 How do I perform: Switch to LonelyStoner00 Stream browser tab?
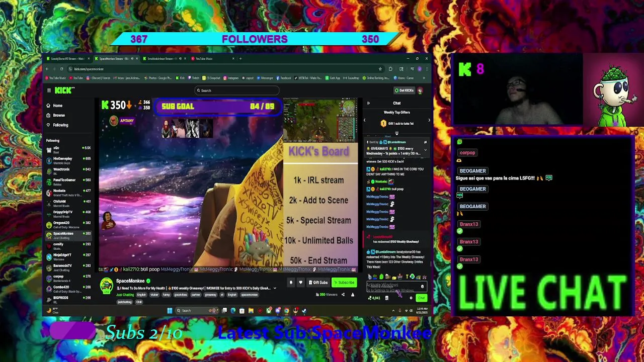67,59
